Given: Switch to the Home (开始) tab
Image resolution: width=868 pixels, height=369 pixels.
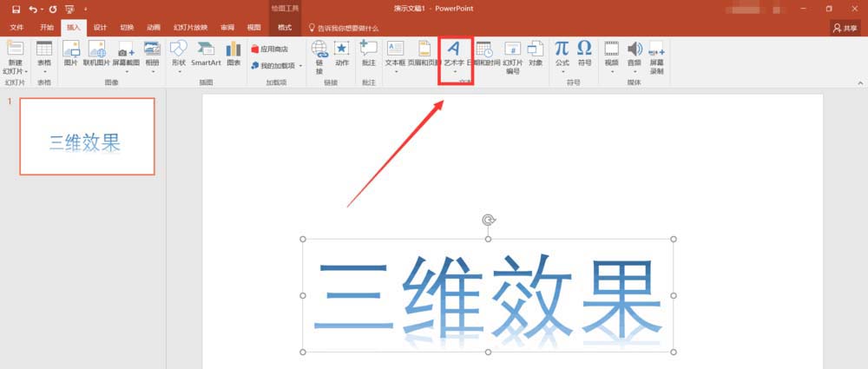Looking at the screenshot, I should point(47,27).
